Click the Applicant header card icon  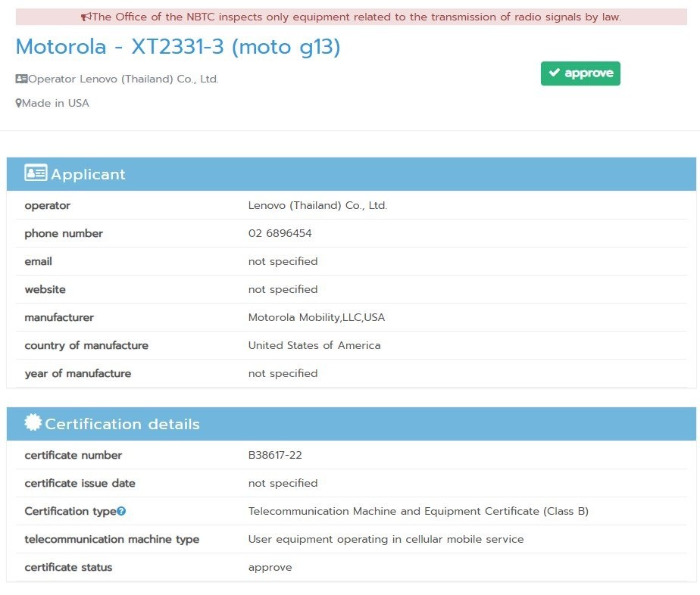[36, 173]
